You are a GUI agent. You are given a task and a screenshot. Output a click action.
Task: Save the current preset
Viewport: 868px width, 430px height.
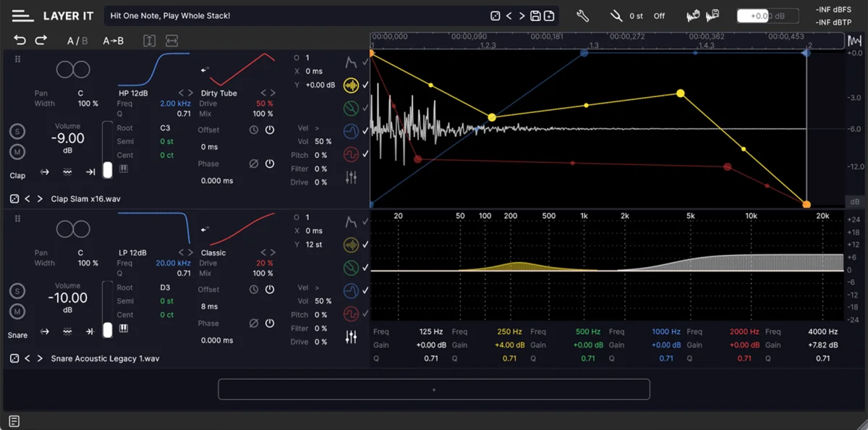[x=535, y=14]
